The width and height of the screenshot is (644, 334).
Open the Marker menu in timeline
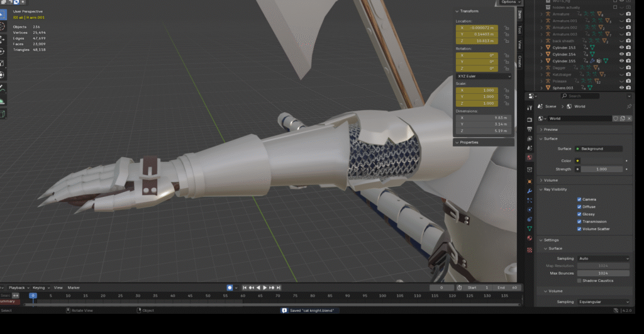(74, 287)
